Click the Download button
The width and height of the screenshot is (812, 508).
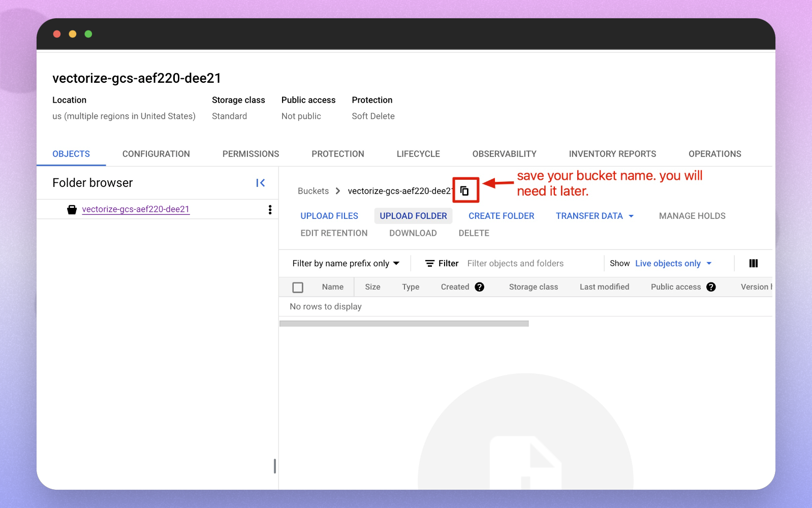[413, 233]
